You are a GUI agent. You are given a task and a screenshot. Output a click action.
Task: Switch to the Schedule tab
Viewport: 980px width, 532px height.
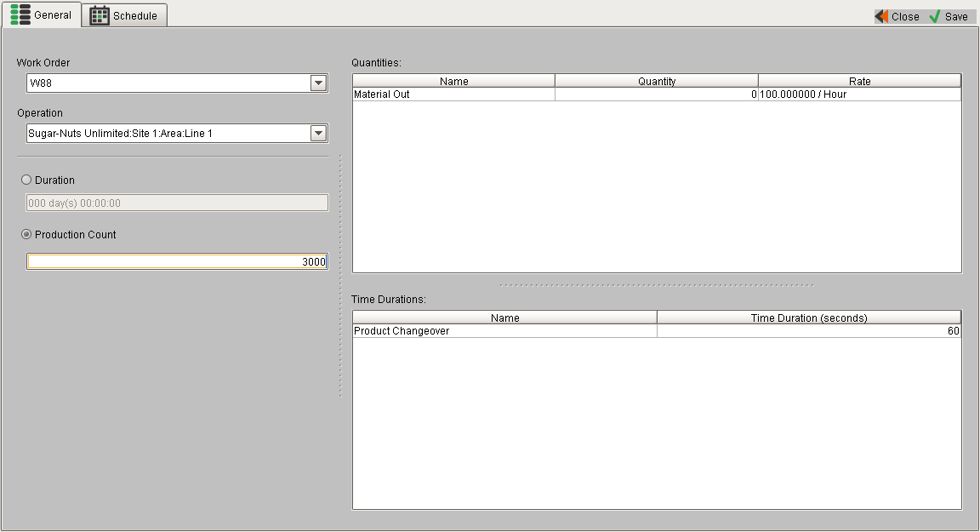point(126,15)
